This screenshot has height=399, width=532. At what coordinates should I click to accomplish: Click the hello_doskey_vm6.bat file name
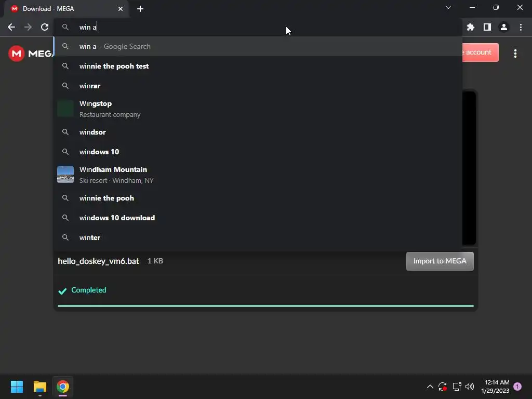pyautogui.click(x=98, y=261)
